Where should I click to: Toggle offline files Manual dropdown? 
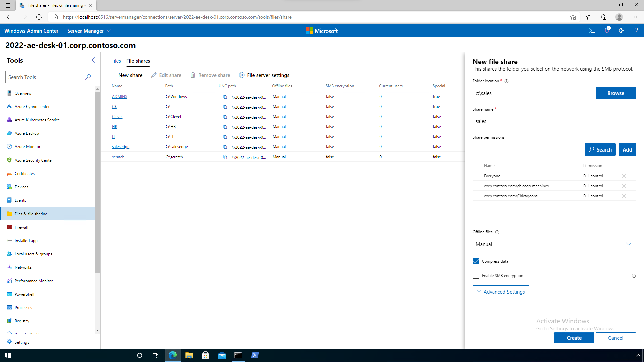(x=554, y=244)
